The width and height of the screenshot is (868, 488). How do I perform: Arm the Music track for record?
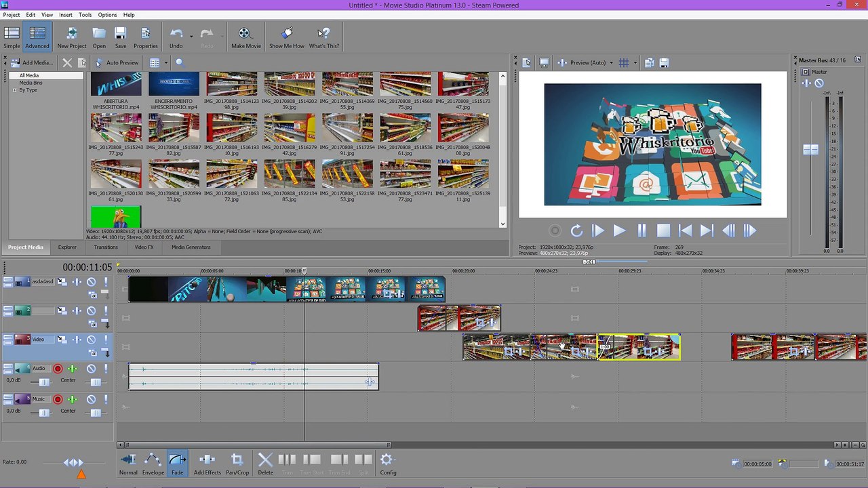[58, 399]
